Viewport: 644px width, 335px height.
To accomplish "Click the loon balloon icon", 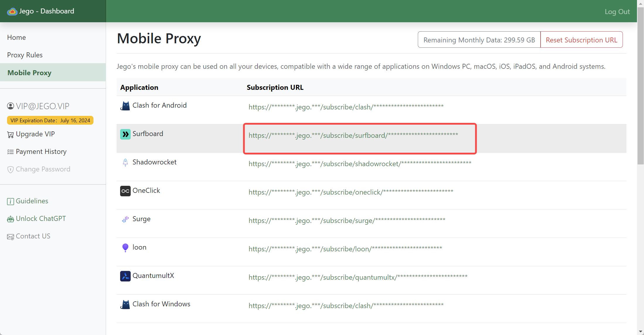I will (125, 248).
